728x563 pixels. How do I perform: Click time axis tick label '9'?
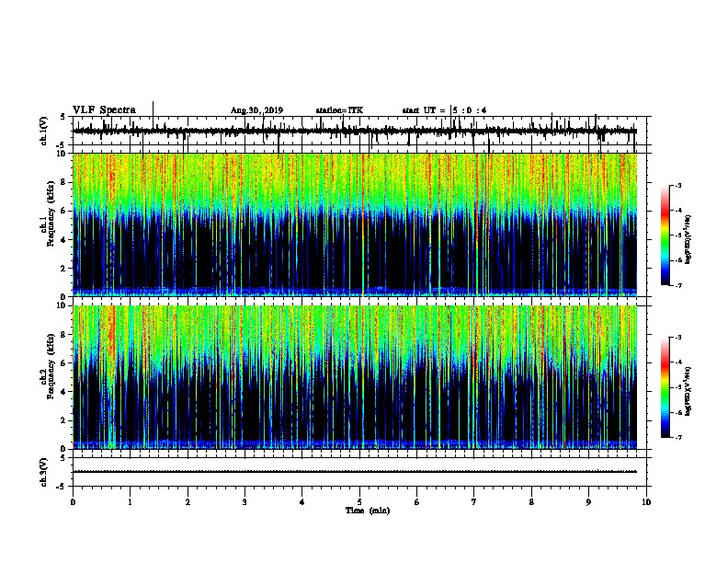588,502
